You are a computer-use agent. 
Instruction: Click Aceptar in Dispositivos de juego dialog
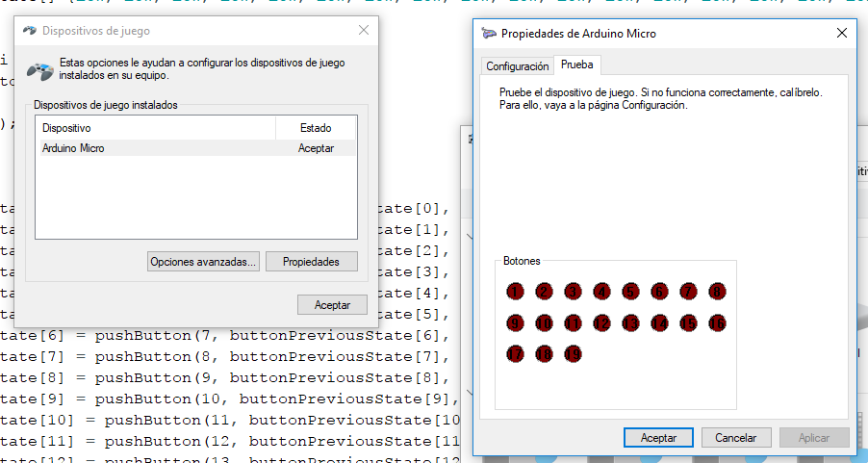[332, 304]
